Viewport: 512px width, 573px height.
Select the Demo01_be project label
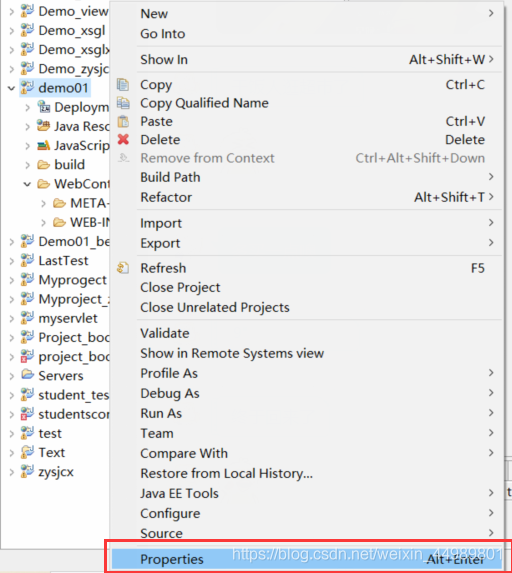tap(74, 242)
